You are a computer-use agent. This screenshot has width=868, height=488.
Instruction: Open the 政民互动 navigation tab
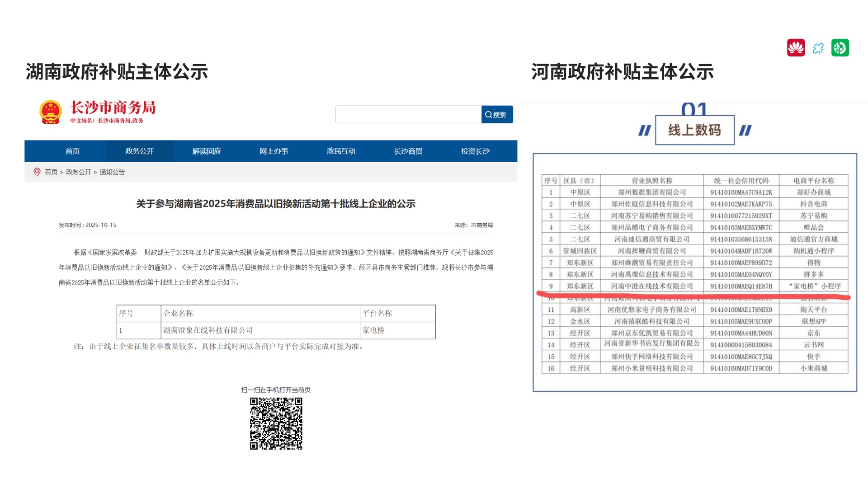[x=341, y=151]
